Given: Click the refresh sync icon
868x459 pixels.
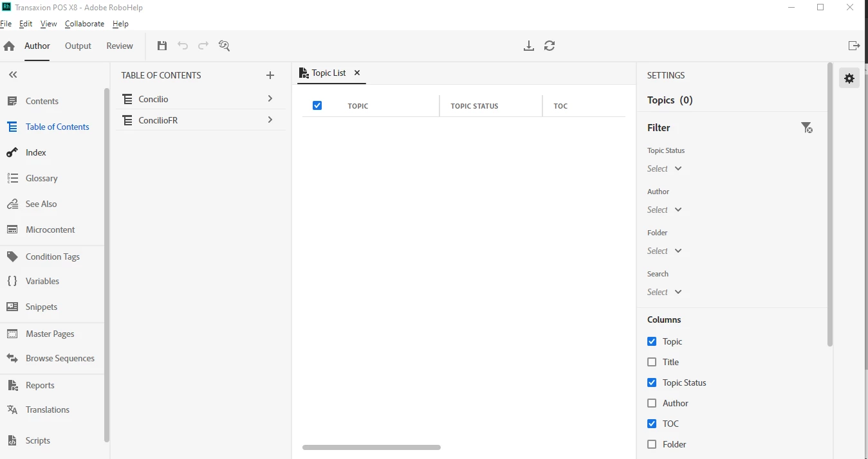Looking at the screenshot, I should (549, 46).
